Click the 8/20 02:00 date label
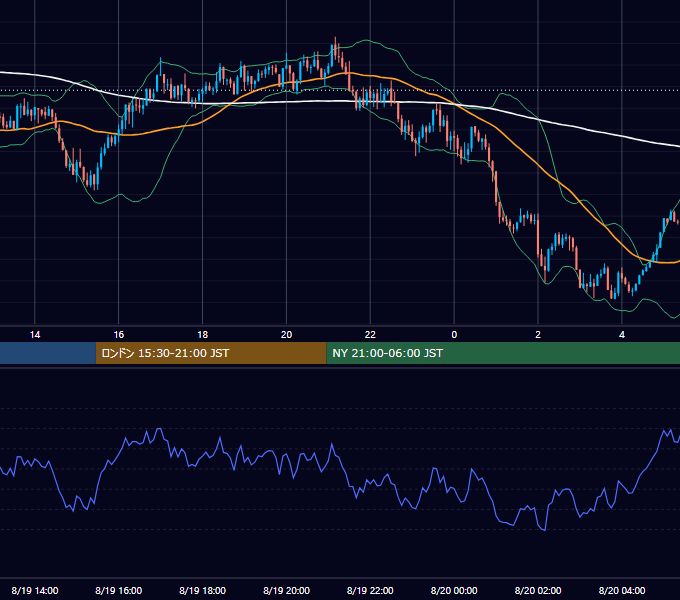Viewport: 680px width, 600px height. (x=538, y=590)
